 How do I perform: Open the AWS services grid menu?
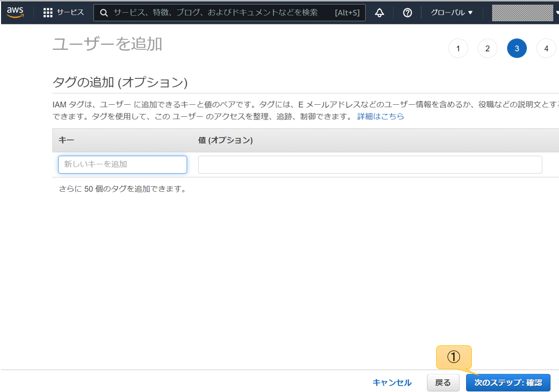tap(49, 12)
